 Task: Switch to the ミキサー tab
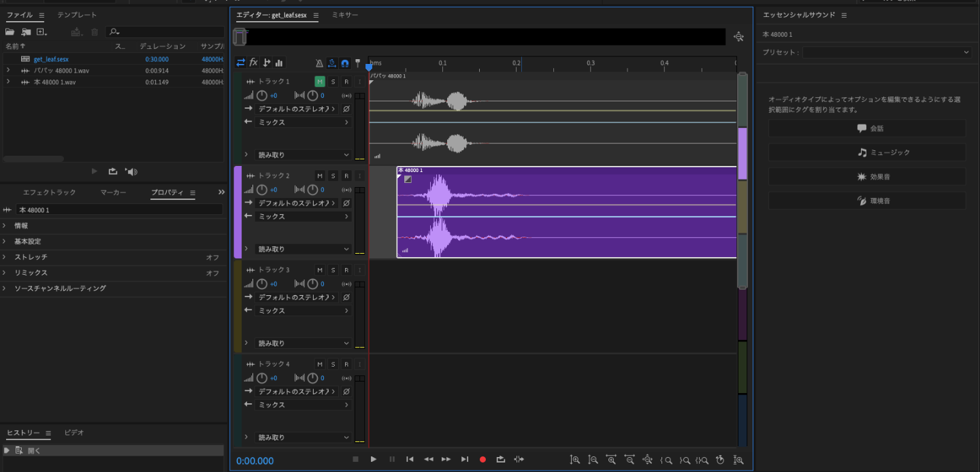pyautogui.click(x=344, y=15)
